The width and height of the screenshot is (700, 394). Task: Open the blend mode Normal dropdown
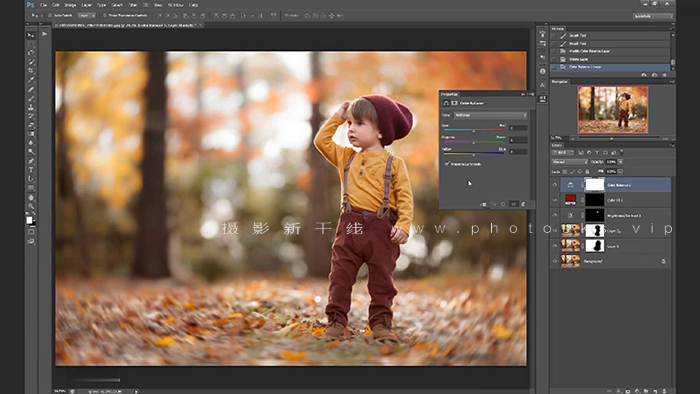(x=570, y=162)
